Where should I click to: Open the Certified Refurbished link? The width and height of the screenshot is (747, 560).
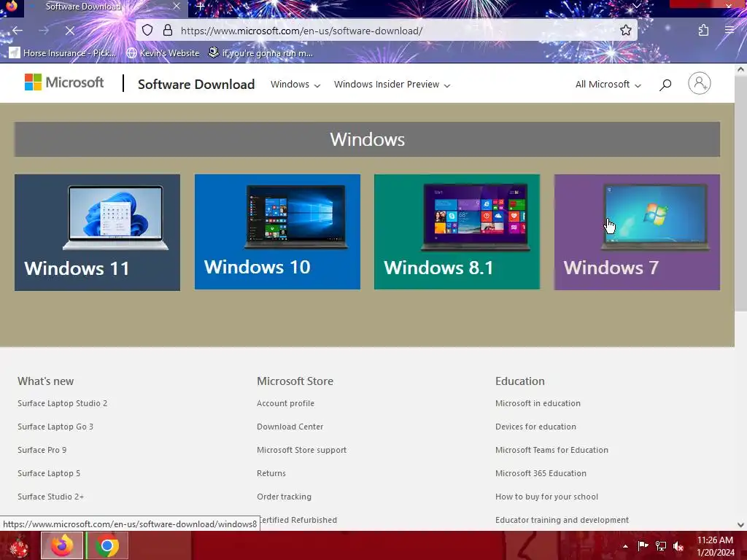click(298, 520)
